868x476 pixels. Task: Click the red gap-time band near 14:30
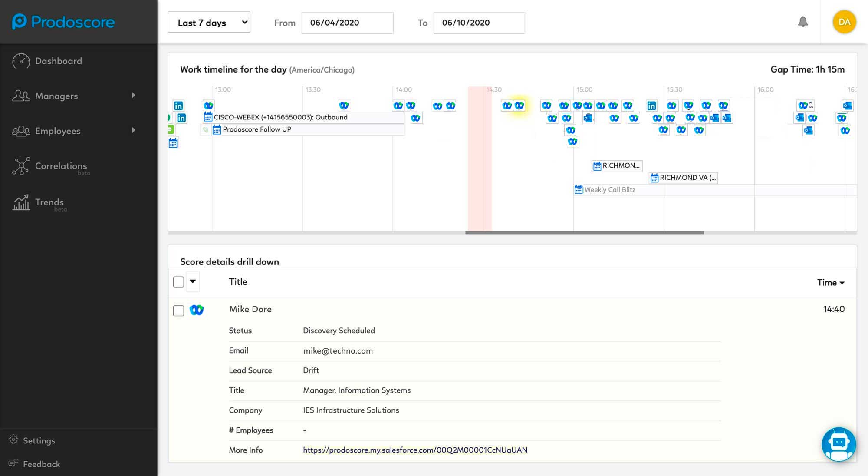480,159
